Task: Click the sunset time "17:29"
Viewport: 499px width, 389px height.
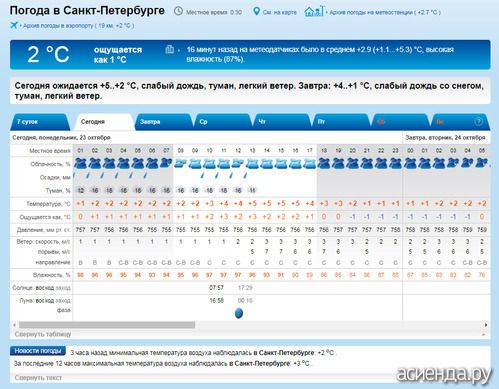Action: point(245,288)
